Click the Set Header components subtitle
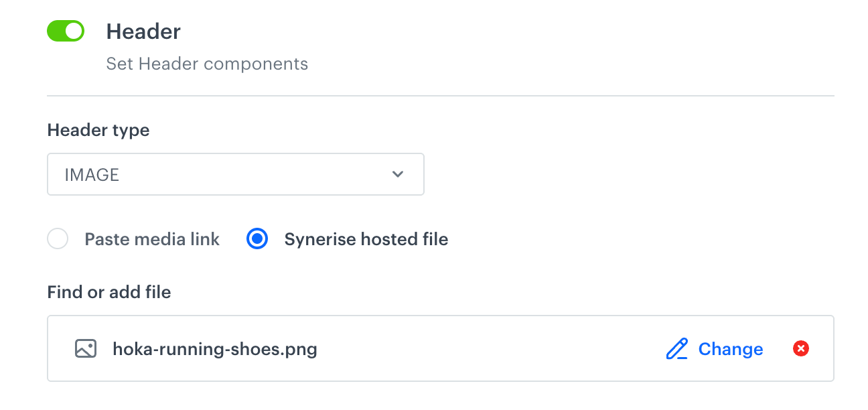This screenshot has width=868, height=410. [208, 64]
